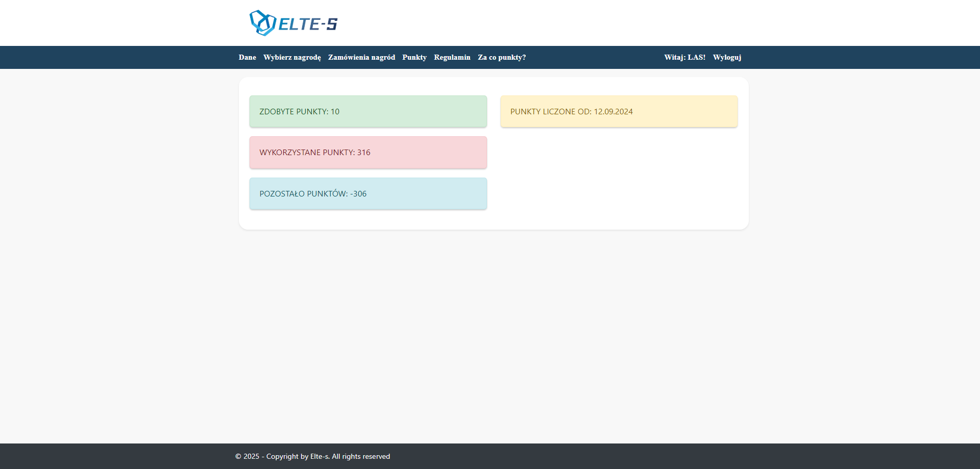
Task: Click the ELTE-S logo text
Action: point(308,24)
